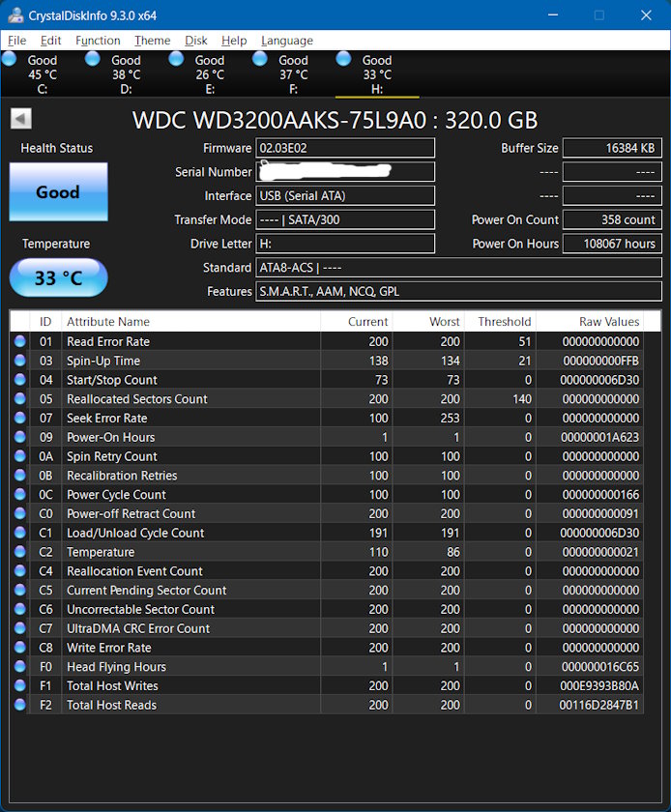This screenshot has height=812, width=671.
Task: Open the Language menu
Action: click(x=287, y=41)
